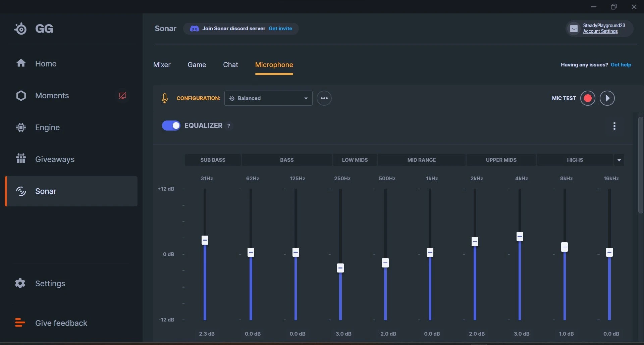This screenshot has width=644, height=345.
Task: Click the Give feedback lines icon
Action: tap(20, 323)
